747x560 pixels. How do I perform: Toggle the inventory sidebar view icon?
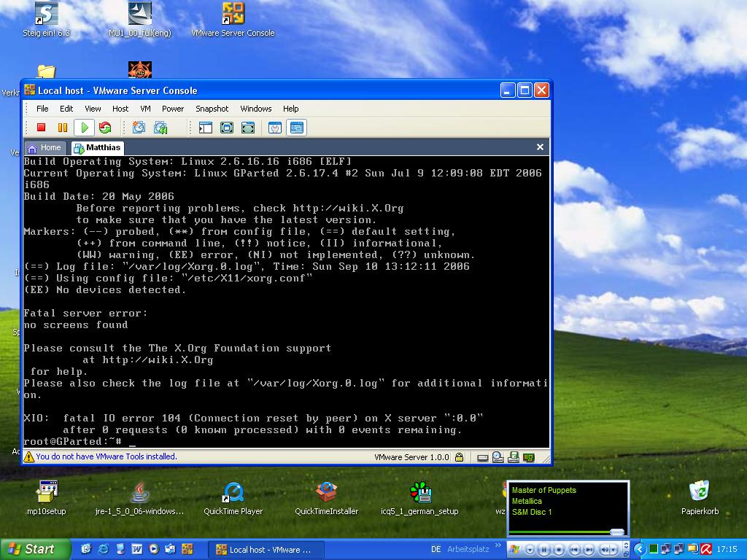(205, 128)
